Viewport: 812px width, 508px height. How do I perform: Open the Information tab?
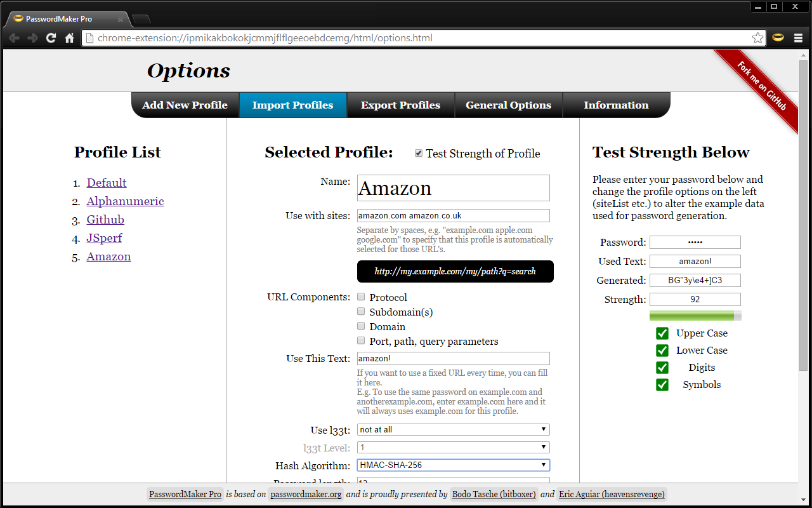coord(617,105)
